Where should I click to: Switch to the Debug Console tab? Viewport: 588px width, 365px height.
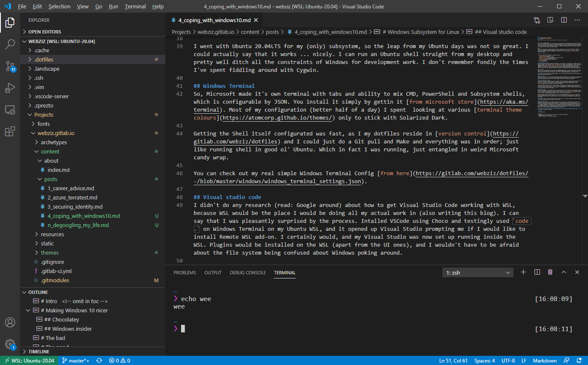pyautogui.click(x=248, y=273)
